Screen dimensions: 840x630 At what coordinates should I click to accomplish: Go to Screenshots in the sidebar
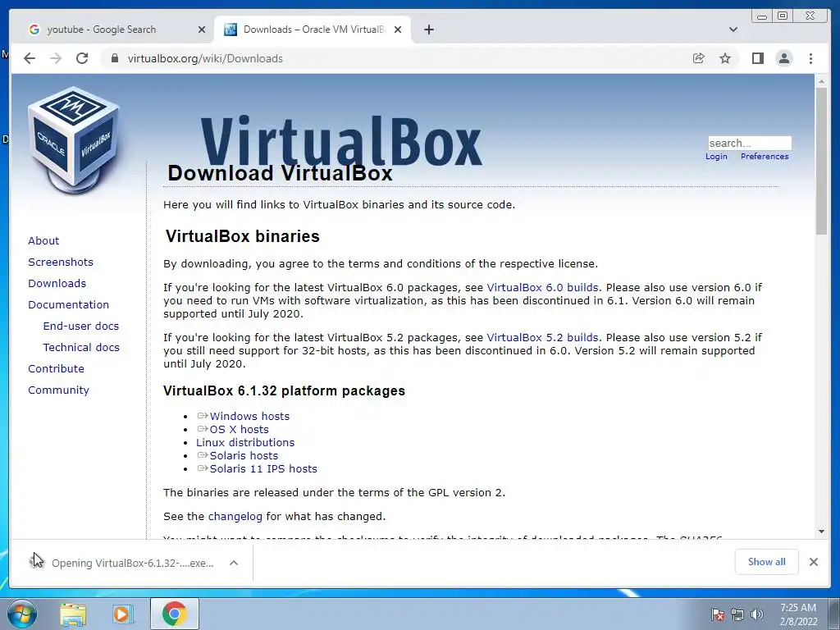(x=61, y=262)
